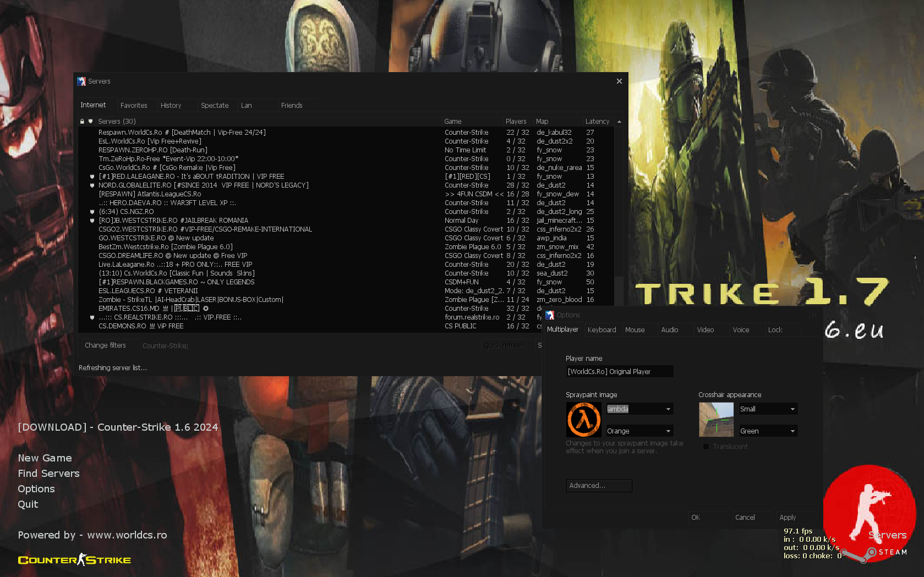Click the Counter-Strike logo at bottom left
Screen dimensions: 924x577
click(74, 560)
